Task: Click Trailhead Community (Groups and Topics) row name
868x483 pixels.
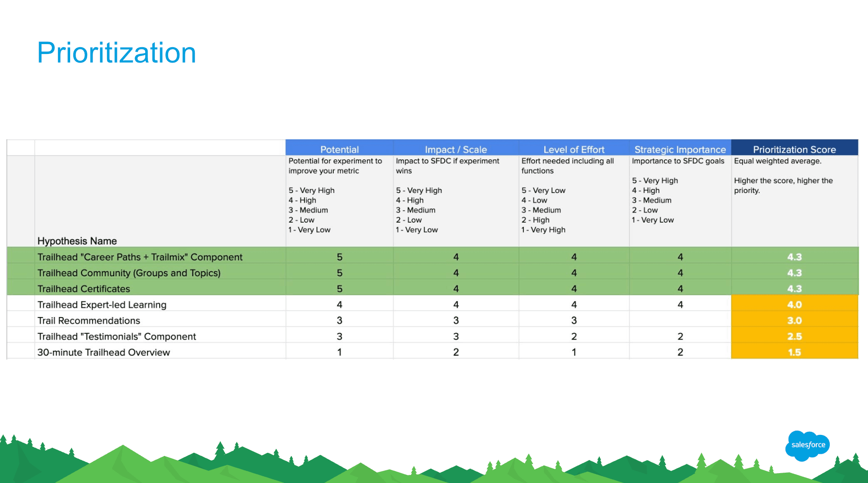Action: 129,273
